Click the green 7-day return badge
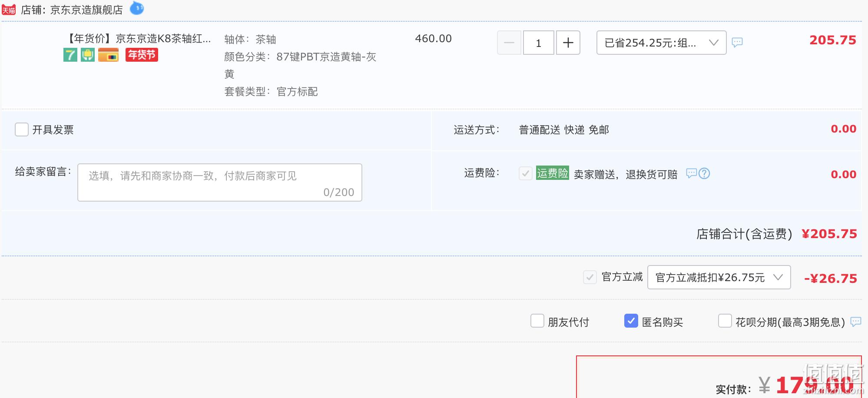This screenshot has height=398, width=868. click(x=70, y=55)
